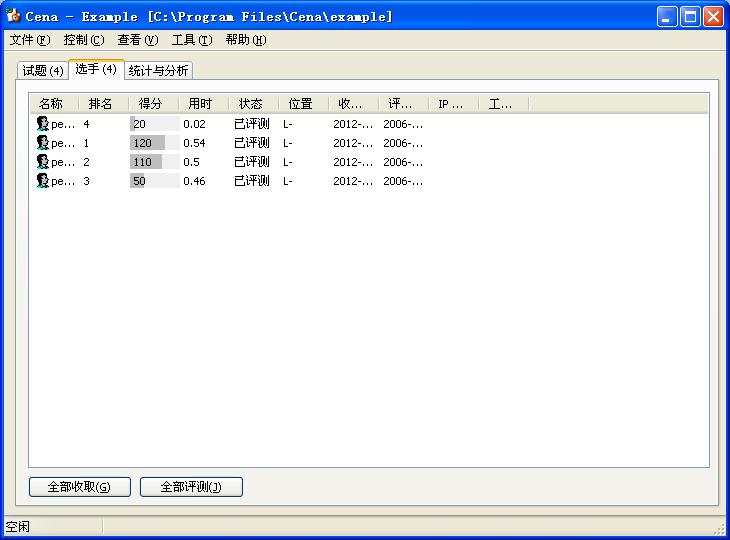Open the 帮助 menu
730x540 pixels.
click(x=245, y=40)
